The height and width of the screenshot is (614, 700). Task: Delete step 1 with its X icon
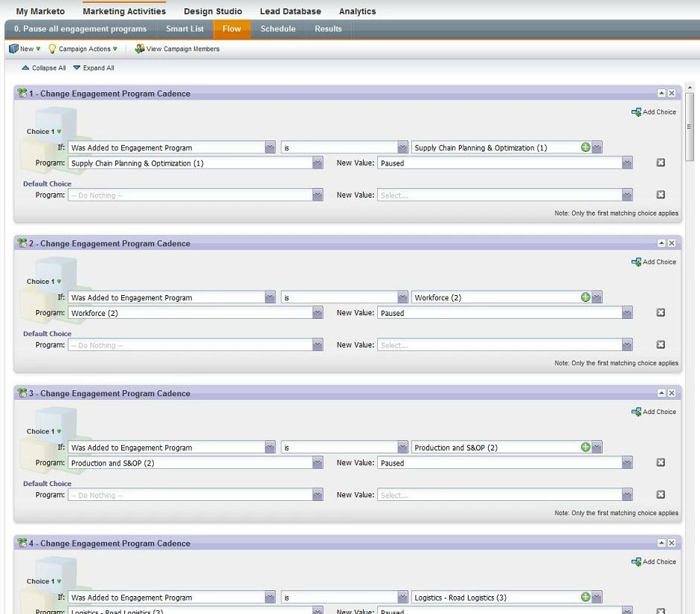click(x=672, y=93)
